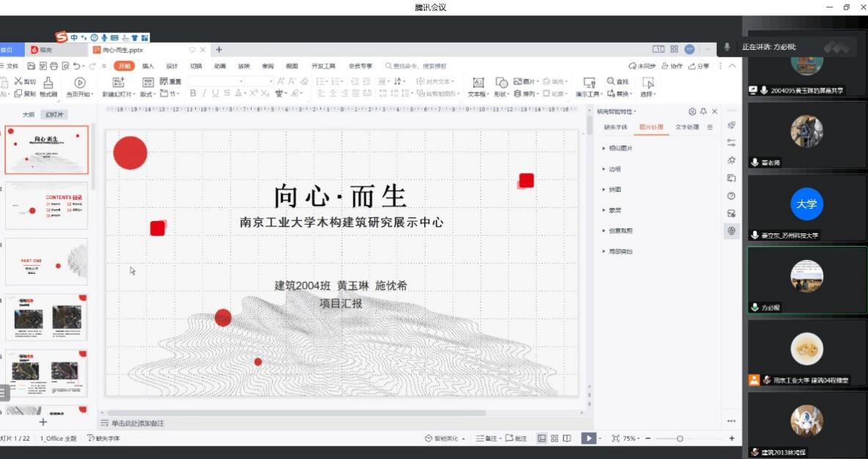Click the slideshow play button in status bar
Image resolution: width=868 pixels, height=459 pixels.
point(588,438)
